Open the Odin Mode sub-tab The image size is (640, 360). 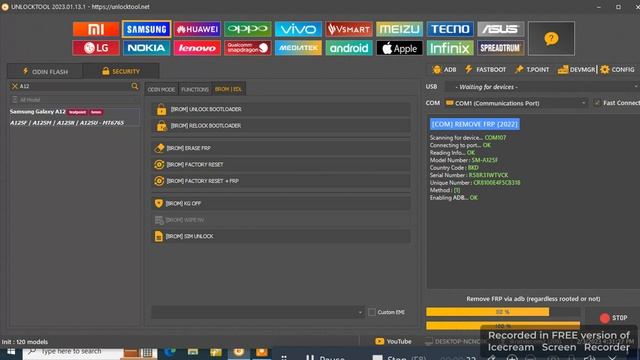click(161, 89)
